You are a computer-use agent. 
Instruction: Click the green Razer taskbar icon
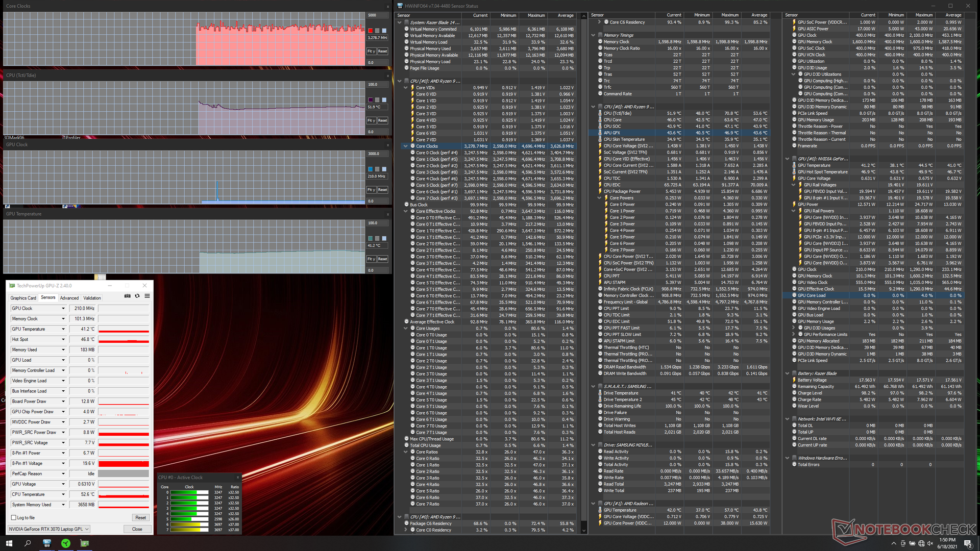pos(66,543)
